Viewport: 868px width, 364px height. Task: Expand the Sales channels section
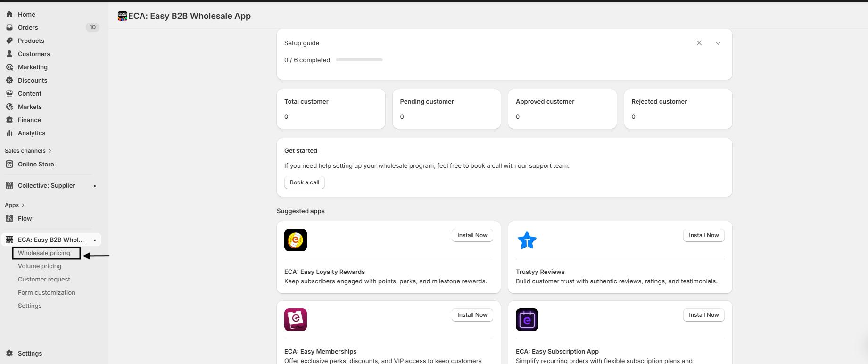pos(50,151)
